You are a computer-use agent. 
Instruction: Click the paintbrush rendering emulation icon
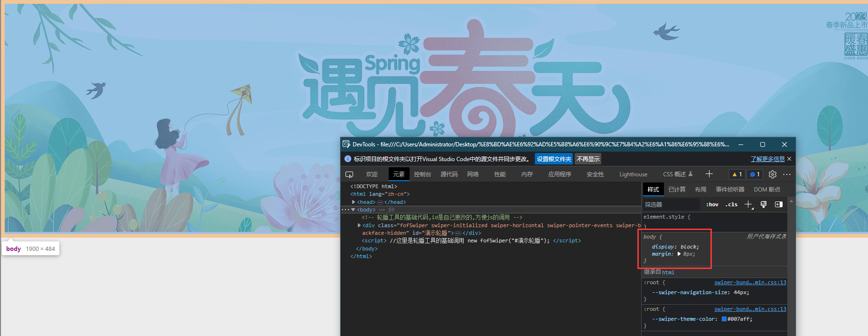click(x=764, y=204)
